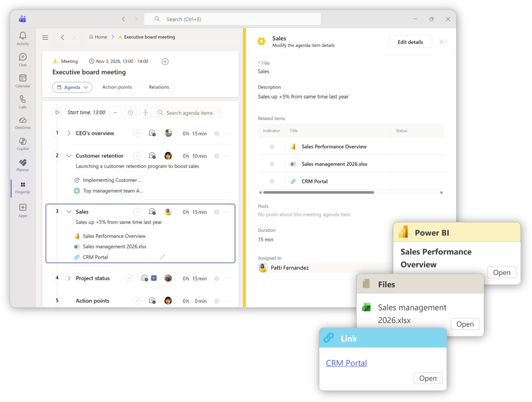Open the Planner app icon
The width and height of the screenshot is (532, 402).
[x=23, y=165]
